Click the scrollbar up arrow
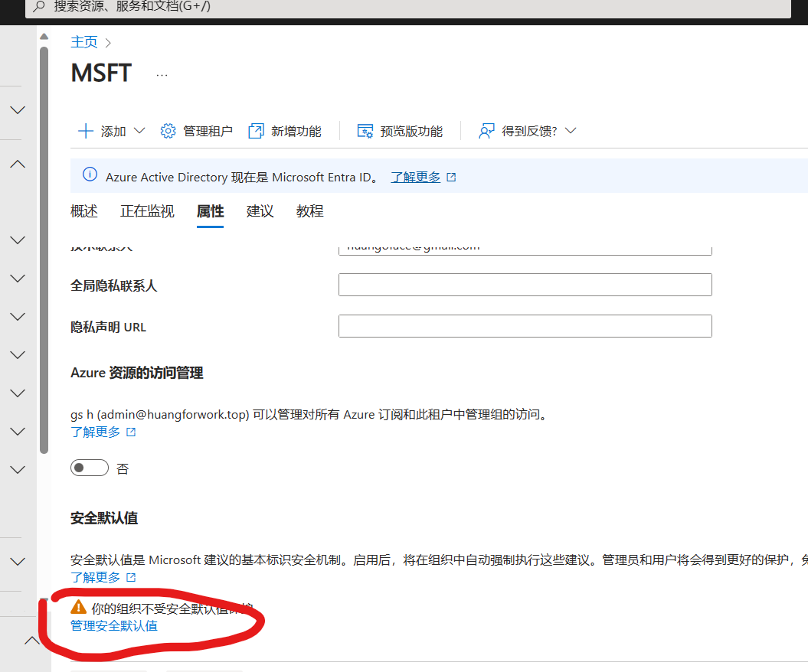 [x=44, y=37]
